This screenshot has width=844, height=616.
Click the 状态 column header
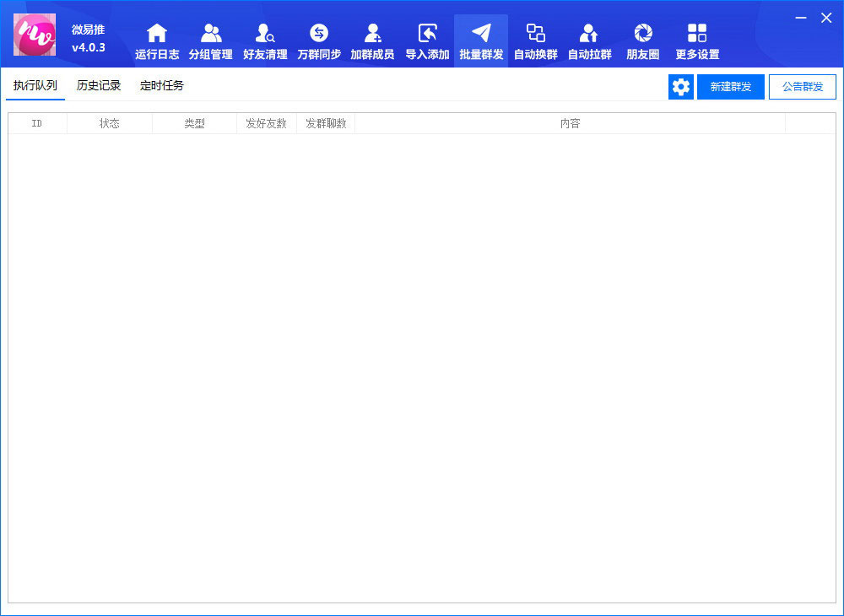point(110,124)
